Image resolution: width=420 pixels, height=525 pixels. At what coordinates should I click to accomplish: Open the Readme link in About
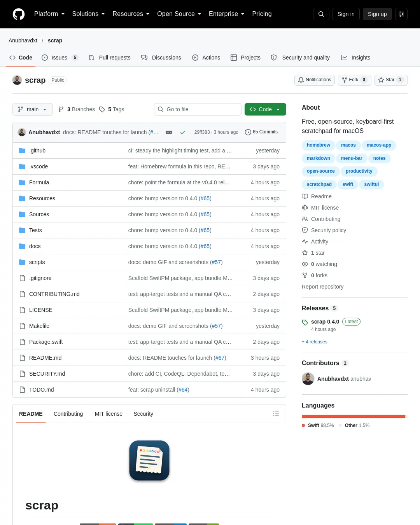(317, 196)
